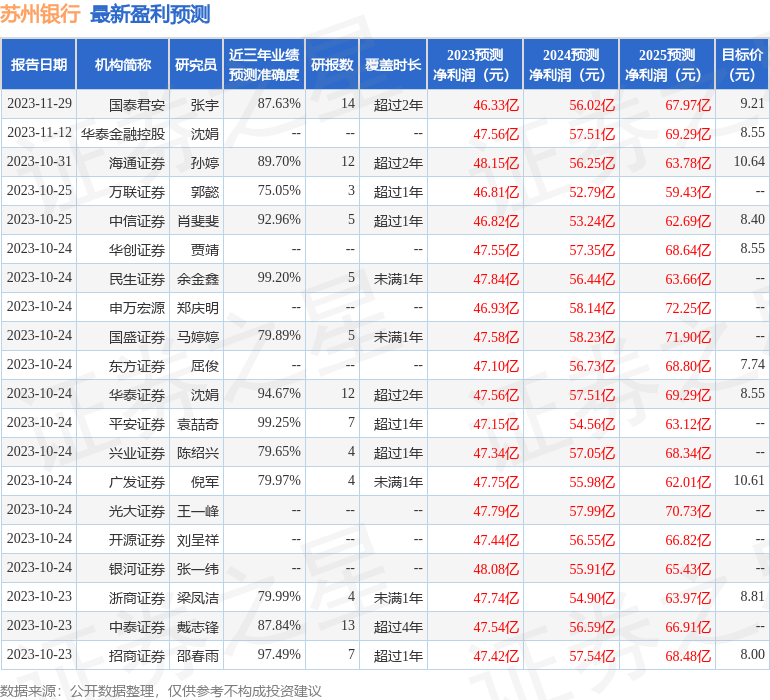Click the accuracy value 87.63%
770x700 pixels.
pos(279,103)
